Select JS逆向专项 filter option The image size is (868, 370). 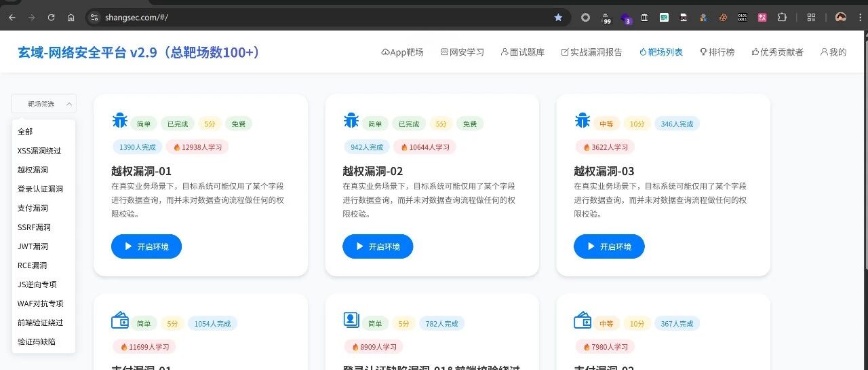(x=43, y=284)
